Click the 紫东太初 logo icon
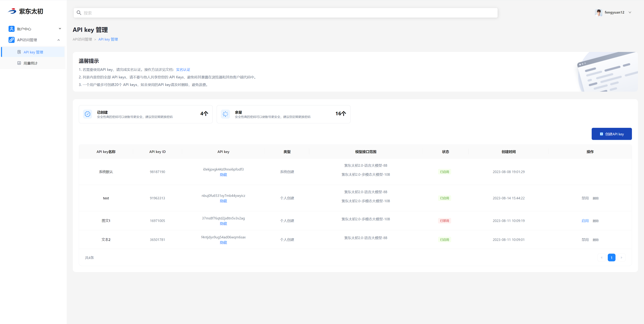644x324 pixels. coord(12,11)
